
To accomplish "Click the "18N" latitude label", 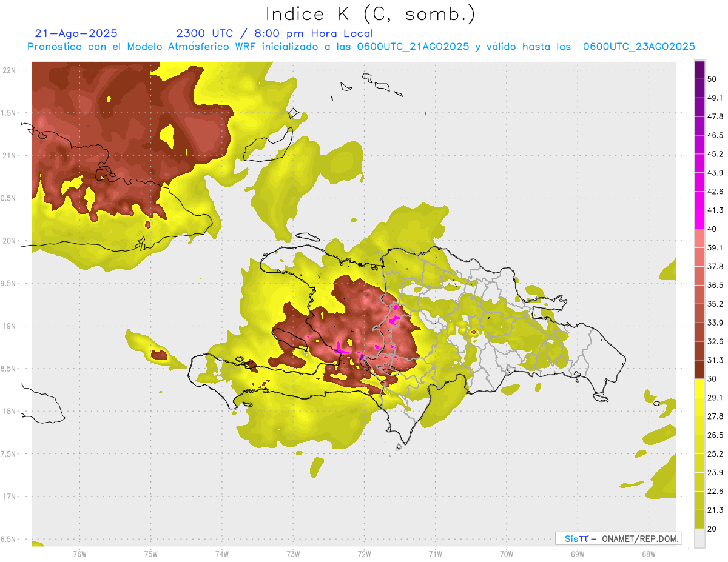I will click(9, 412).
